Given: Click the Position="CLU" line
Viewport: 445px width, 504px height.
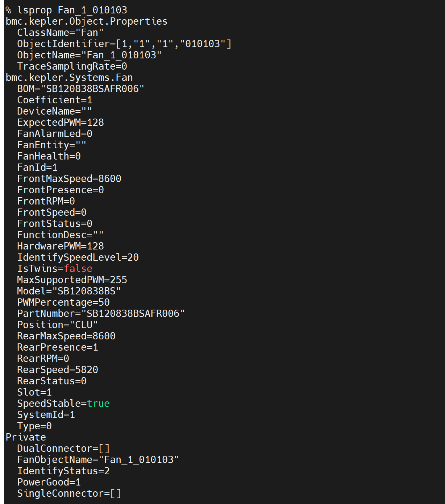Looking at the screenshot, I should tap(57, 325).
